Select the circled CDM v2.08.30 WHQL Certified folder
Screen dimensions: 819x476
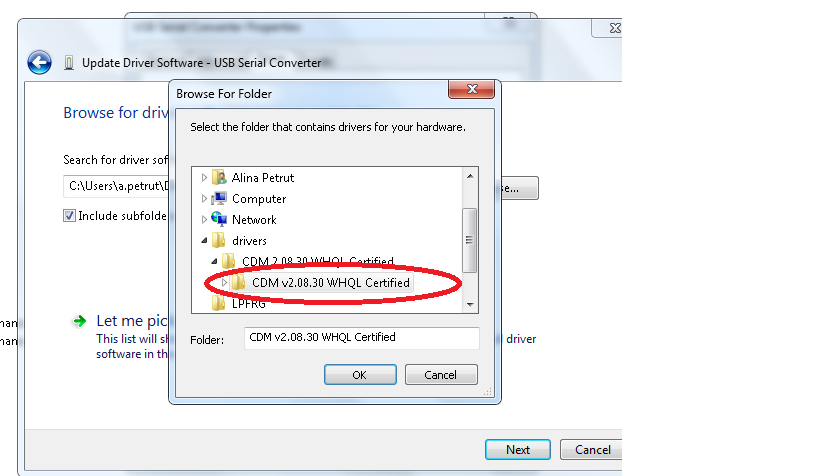pos(331,283)
